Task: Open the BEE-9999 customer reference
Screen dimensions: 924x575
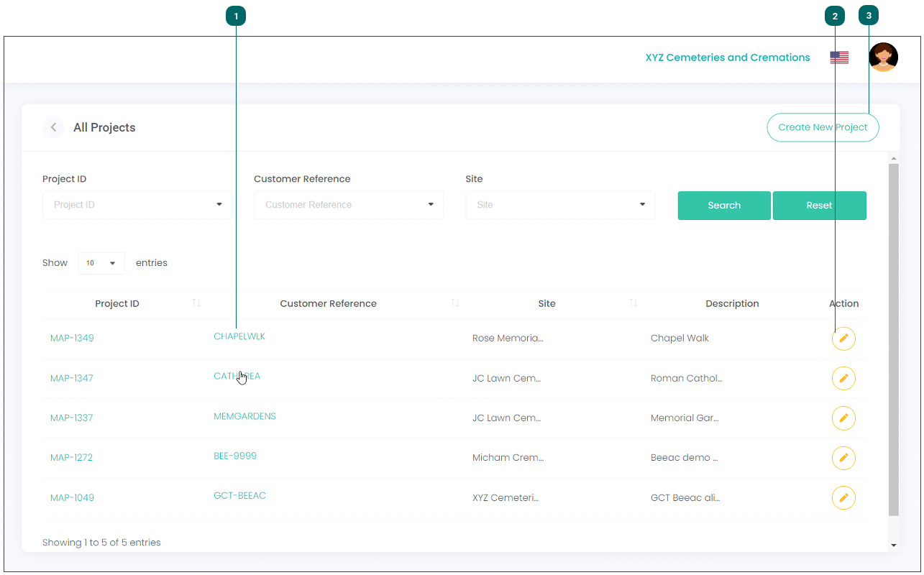Action: pyautogui.click(x=235, y=456)
